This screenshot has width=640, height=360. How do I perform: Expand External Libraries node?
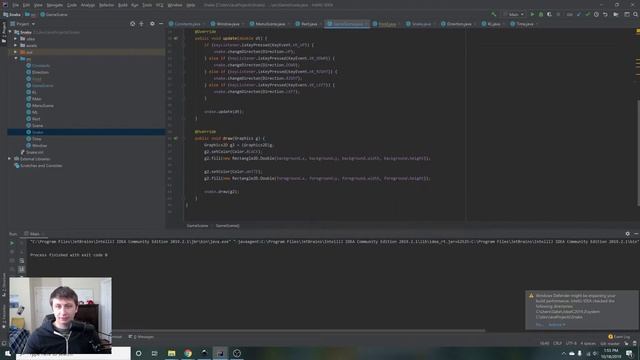[x=10, y=159]
